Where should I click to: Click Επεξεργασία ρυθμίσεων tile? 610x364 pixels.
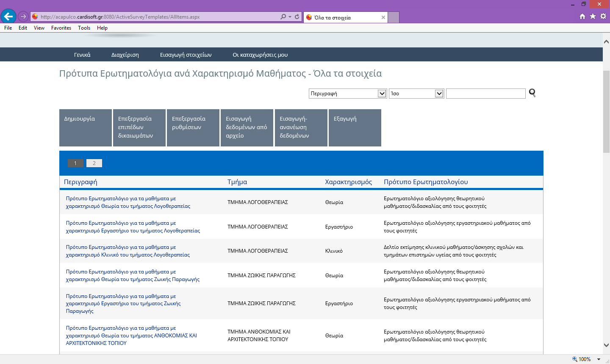[x=193, y=128]
